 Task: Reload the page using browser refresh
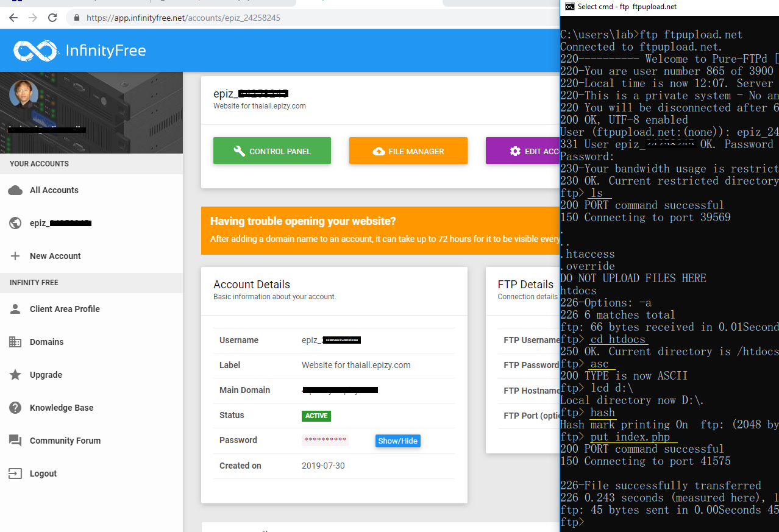[x=52, y=18]
